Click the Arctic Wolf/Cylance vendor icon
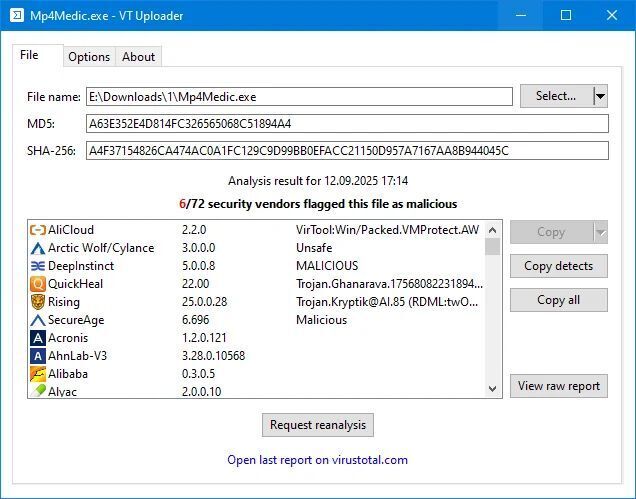 (x=38, y=248)
